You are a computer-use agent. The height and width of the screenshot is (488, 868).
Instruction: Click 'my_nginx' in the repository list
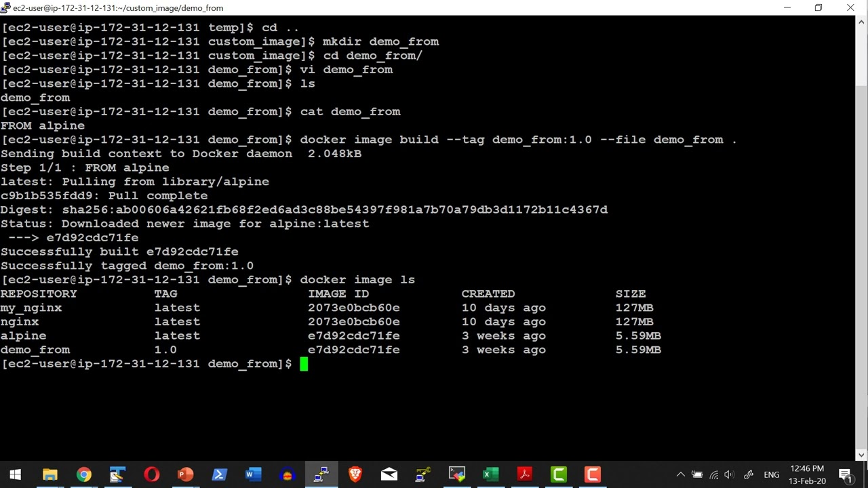[31, 308]
